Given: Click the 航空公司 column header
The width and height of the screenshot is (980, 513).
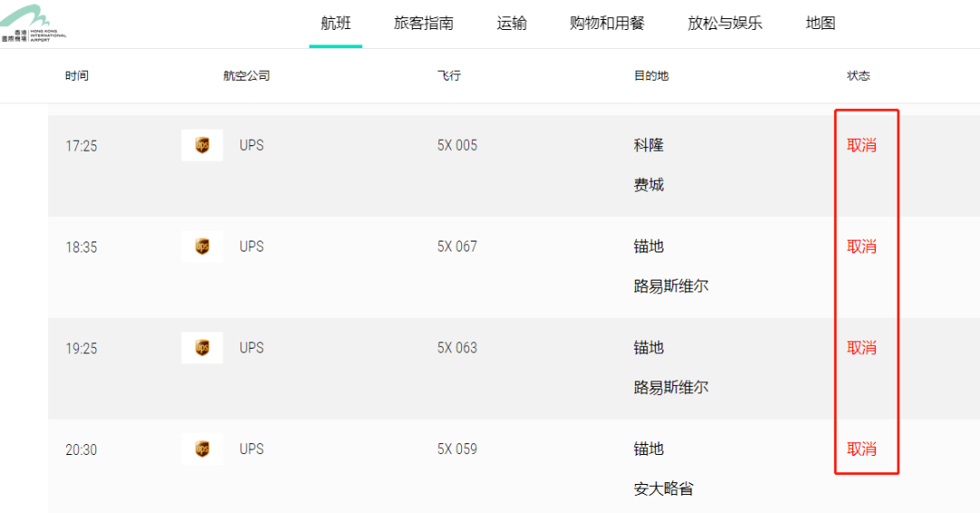Looking at the screenshot, I should click(x=246, y=75).
